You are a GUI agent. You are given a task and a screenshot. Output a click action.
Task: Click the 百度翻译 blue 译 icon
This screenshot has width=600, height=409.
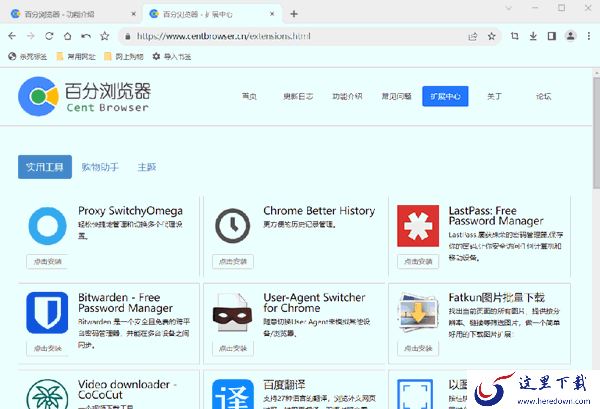[x=233, y=394]
